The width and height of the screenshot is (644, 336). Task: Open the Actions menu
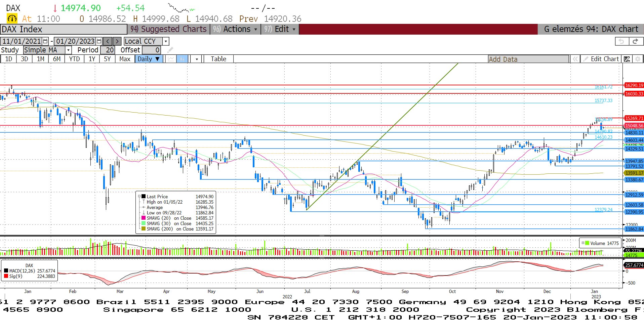tap(235, 29)
